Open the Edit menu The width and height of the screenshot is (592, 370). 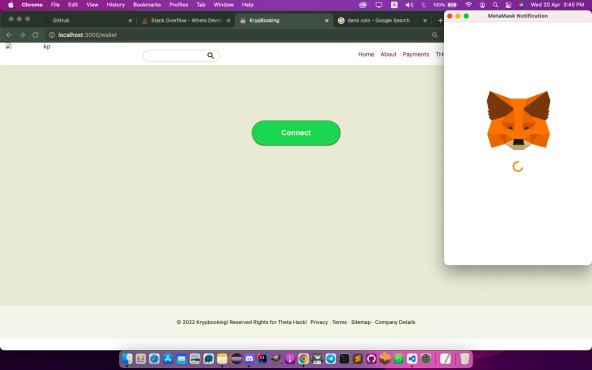73,5
